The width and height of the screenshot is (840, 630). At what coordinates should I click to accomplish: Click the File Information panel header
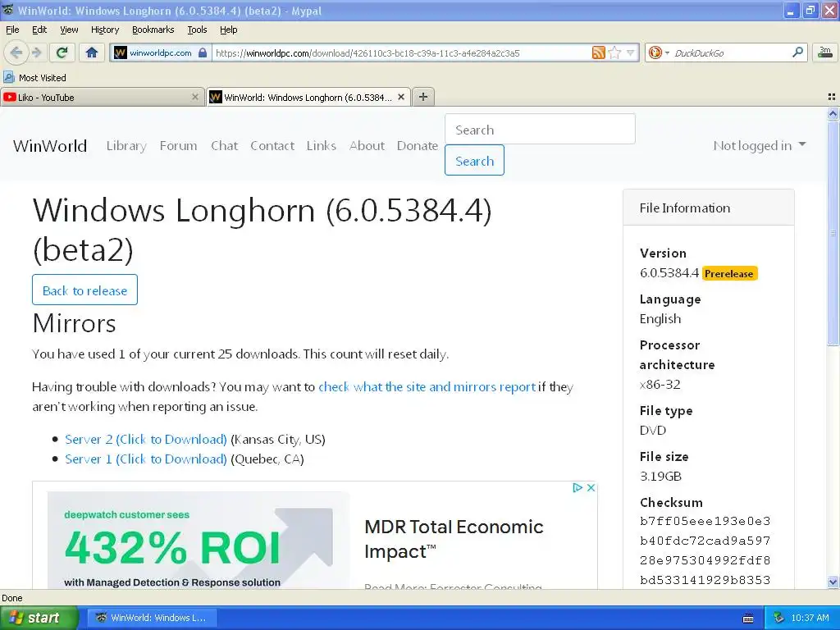[708, 208]
